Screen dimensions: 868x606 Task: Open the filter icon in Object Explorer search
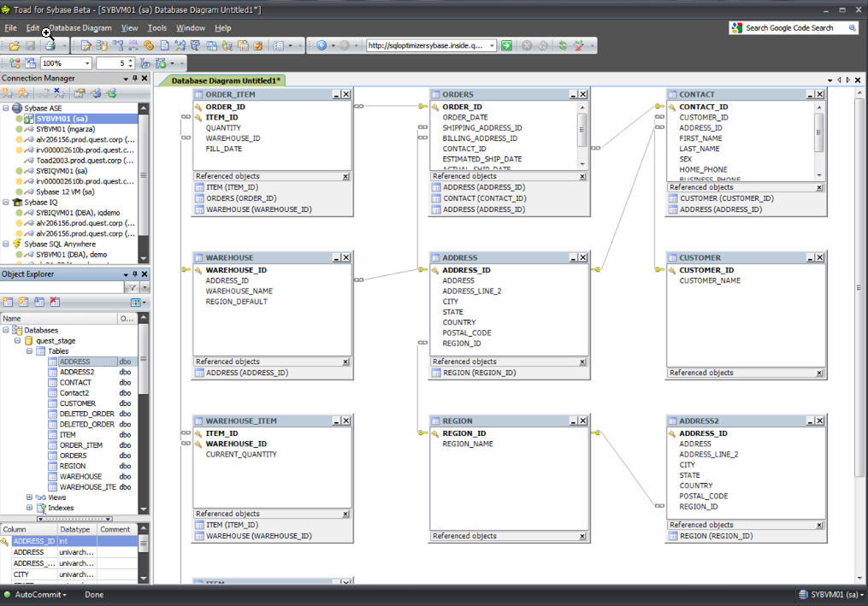[x=132, y=285]
